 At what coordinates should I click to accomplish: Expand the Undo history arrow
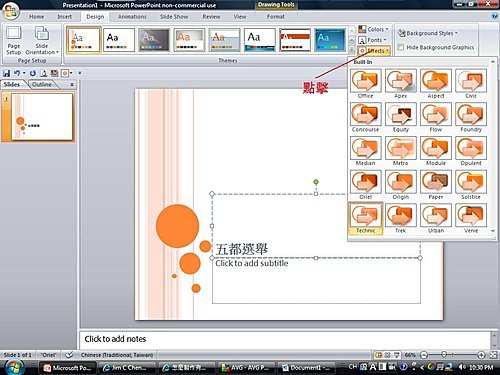point(24,73)
